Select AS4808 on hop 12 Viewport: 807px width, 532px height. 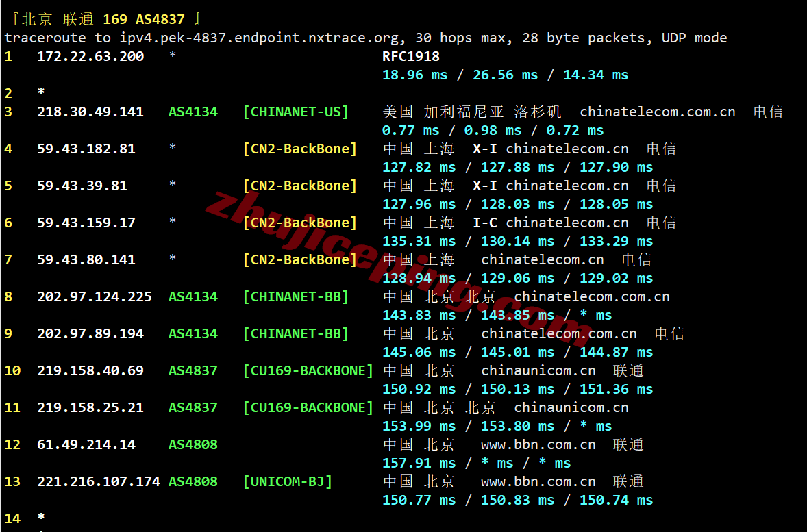193,446
